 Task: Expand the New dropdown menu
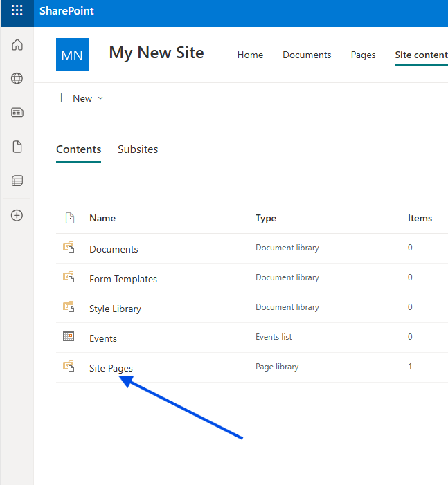(80, 98)
